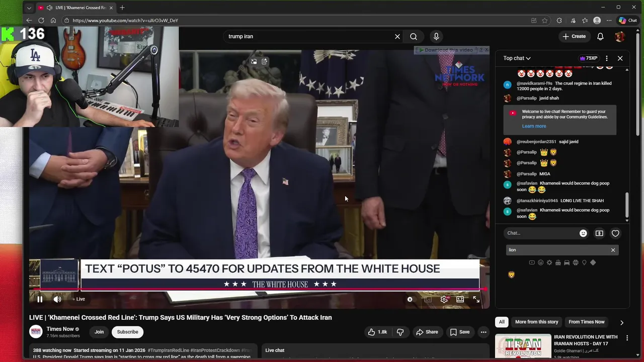
Task: Expand the Top chat dropdown
Action: click(517, 58)
